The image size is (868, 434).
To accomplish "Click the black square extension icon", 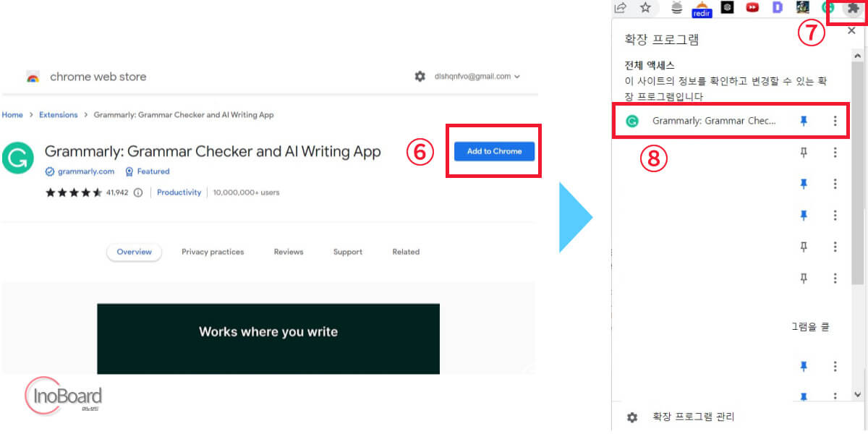I will (x=727, y=7).
